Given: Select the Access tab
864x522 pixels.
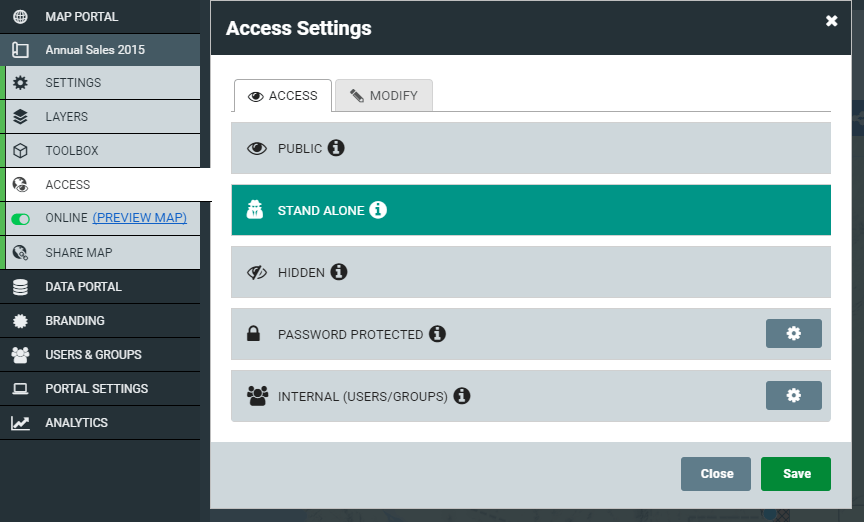Looking at the screenshot, I should click(283, 95).
